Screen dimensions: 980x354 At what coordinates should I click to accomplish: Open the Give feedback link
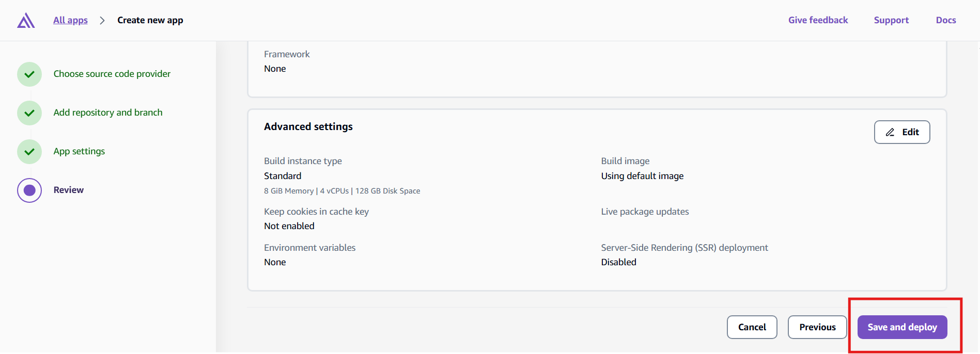(818, 20)
